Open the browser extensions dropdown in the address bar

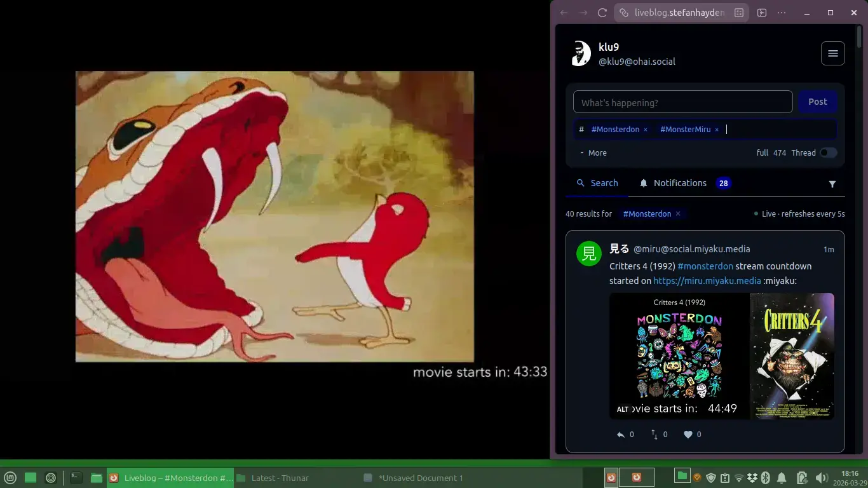[738, 12]
